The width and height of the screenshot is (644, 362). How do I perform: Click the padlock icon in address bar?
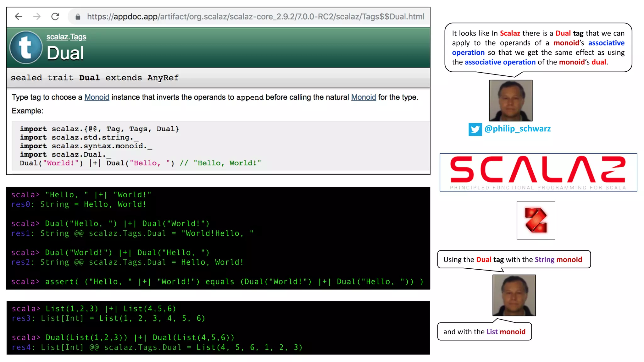pyautogui.click(x=78, y=17)
